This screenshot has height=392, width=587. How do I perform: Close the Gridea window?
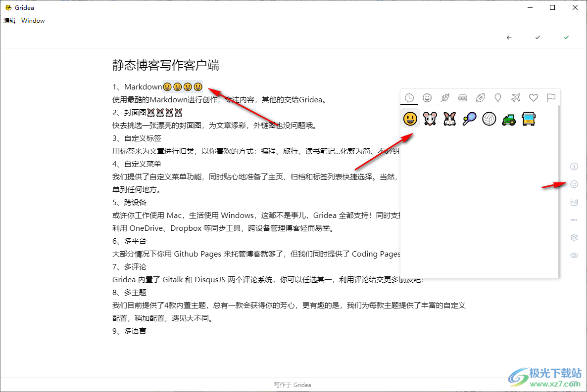point(575,7)
